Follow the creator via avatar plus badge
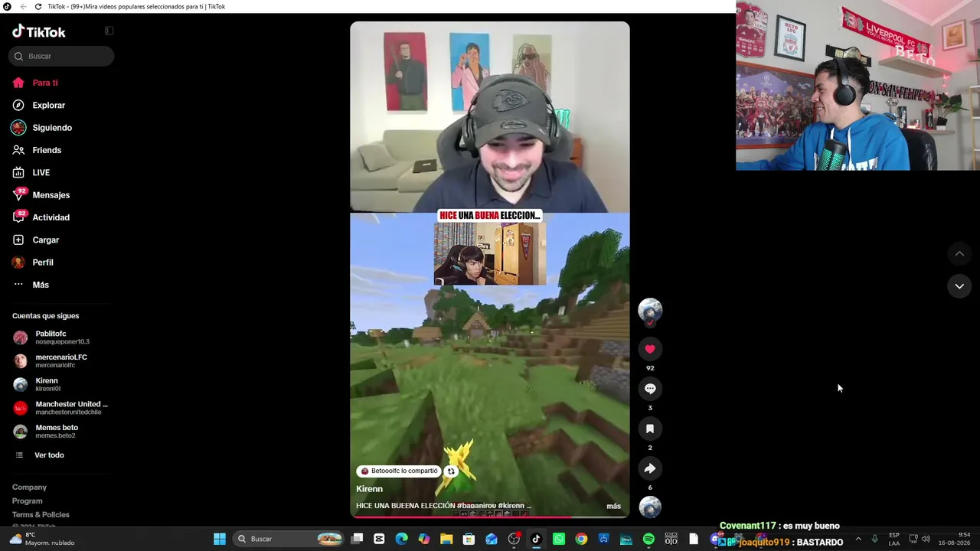980x551 pixels. tap(650, 323)
